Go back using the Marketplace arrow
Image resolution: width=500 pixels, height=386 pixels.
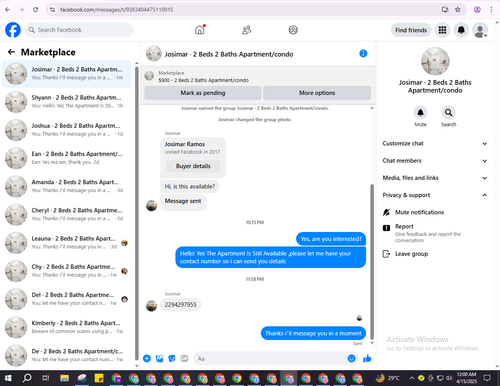click(x=11, y=52)
